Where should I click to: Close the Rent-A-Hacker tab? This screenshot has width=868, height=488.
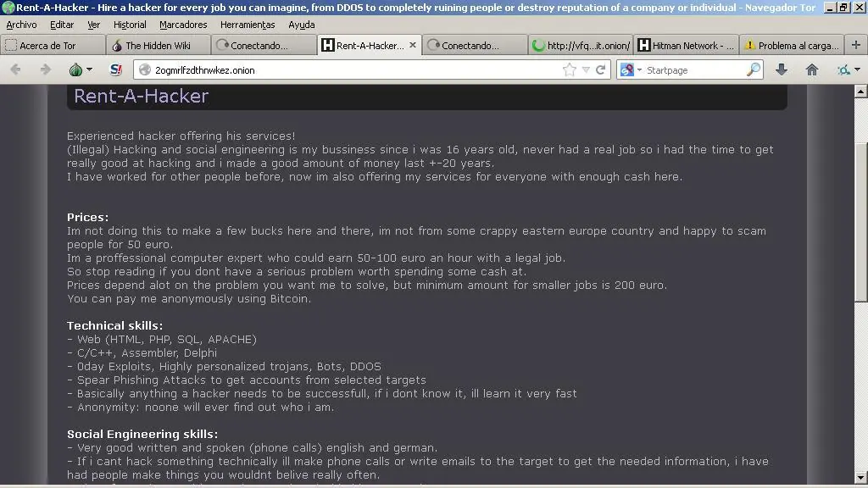pyautogui.click(x=413, y=46)
